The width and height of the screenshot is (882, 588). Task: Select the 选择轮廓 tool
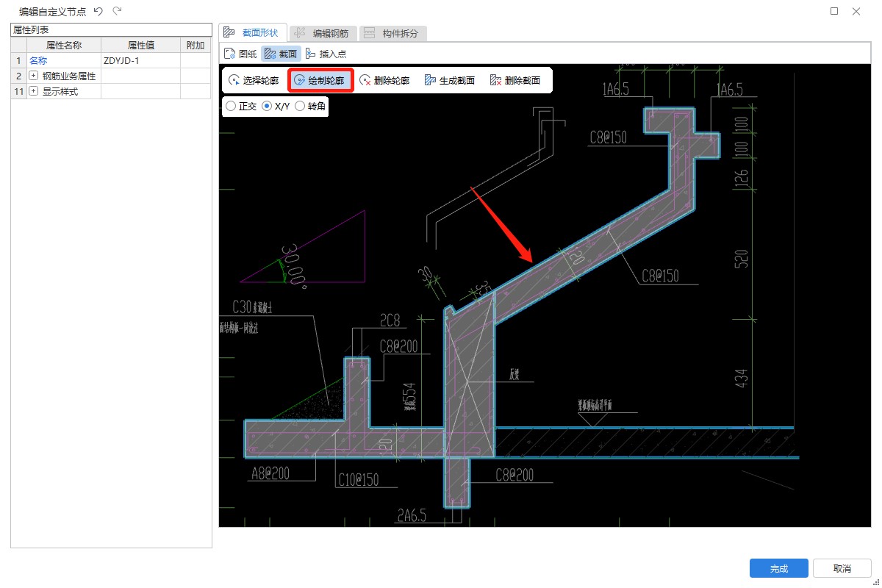254,80
